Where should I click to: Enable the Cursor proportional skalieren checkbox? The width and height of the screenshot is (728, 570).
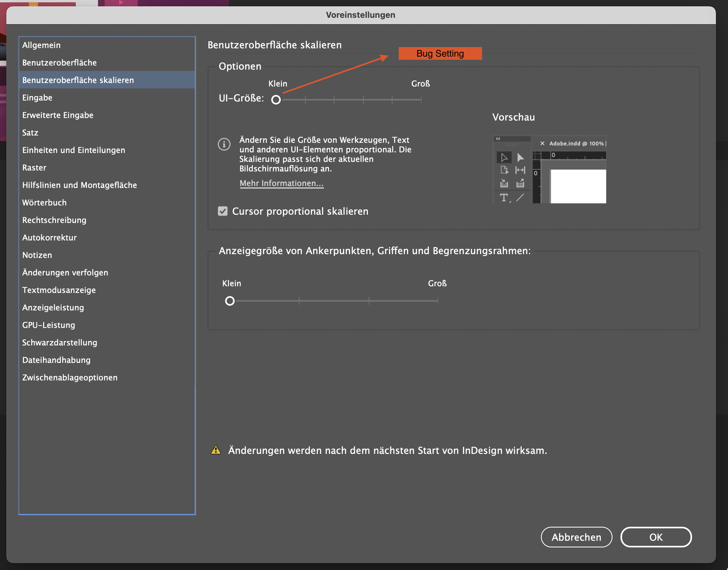click(x=223, y=211)
